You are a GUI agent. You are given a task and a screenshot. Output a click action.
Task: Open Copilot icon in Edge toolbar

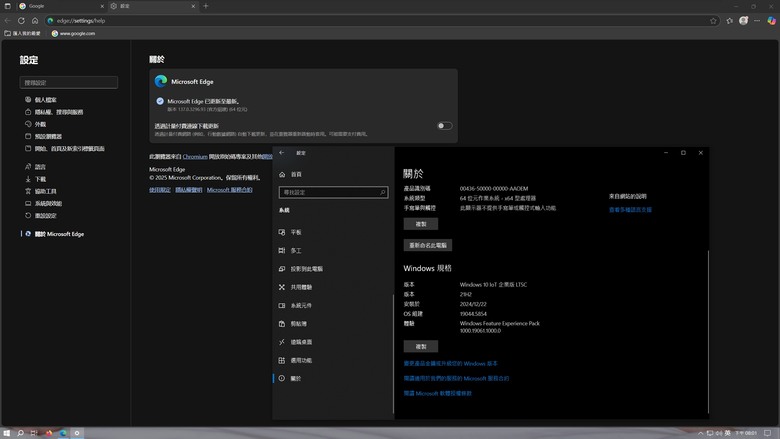[771, 21]
